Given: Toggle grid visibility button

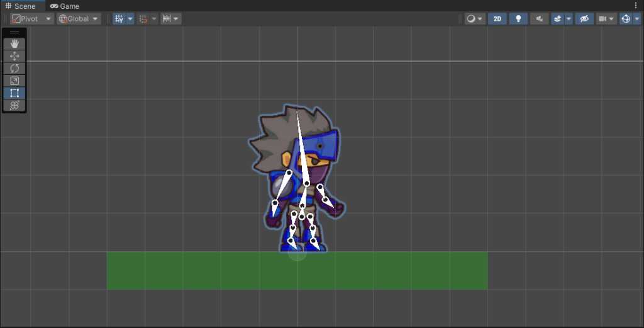Looking at the screenshot, I should click(x=119, y=19).
